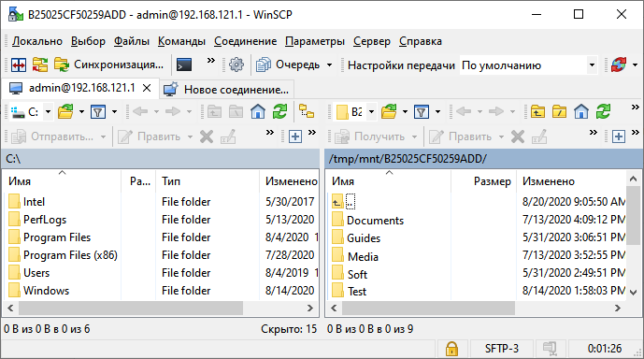Open the Файлы menu

coord(132,41)
